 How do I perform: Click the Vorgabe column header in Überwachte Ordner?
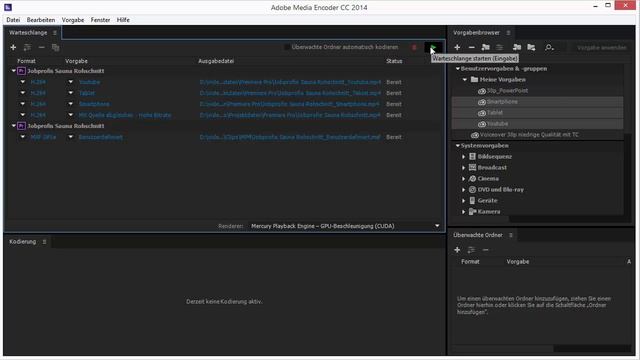pos(518,262)
